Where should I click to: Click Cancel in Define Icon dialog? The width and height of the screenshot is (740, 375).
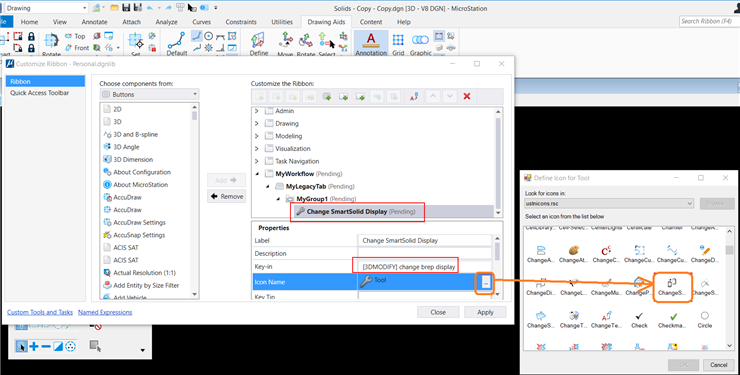click(718, 365)
